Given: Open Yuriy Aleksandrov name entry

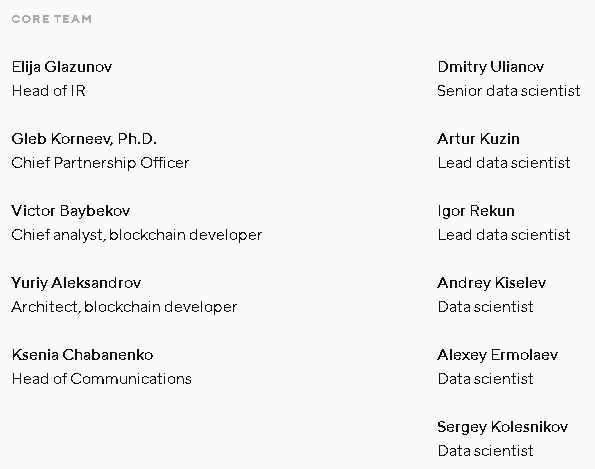Looking at the screenshot, I should coord(76,283).
